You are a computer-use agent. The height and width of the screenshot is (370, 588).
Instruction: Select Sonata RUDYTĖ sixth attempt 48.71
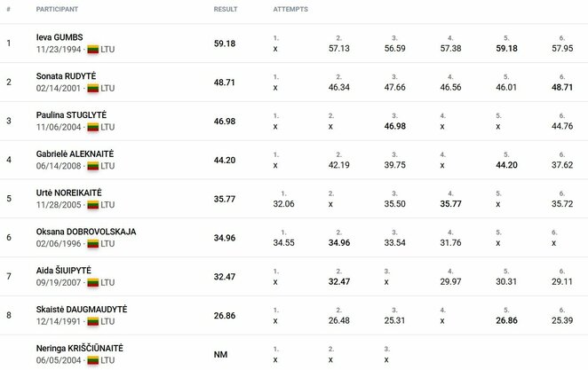tap(562, 87)
